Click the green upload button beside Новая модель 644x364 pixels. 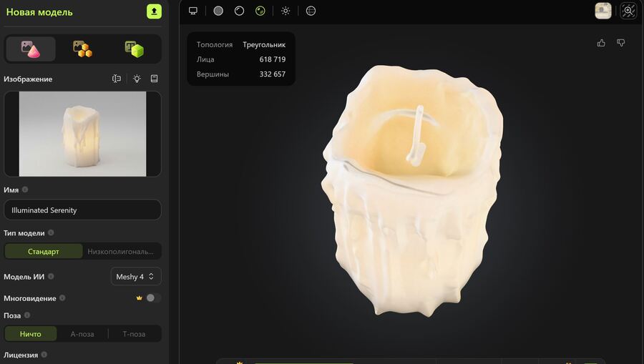(154, 11)
